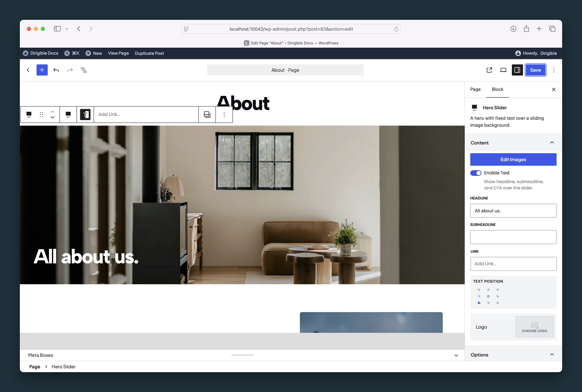Expand the Meta Boxes section chevron

click(x=456, y=355)
